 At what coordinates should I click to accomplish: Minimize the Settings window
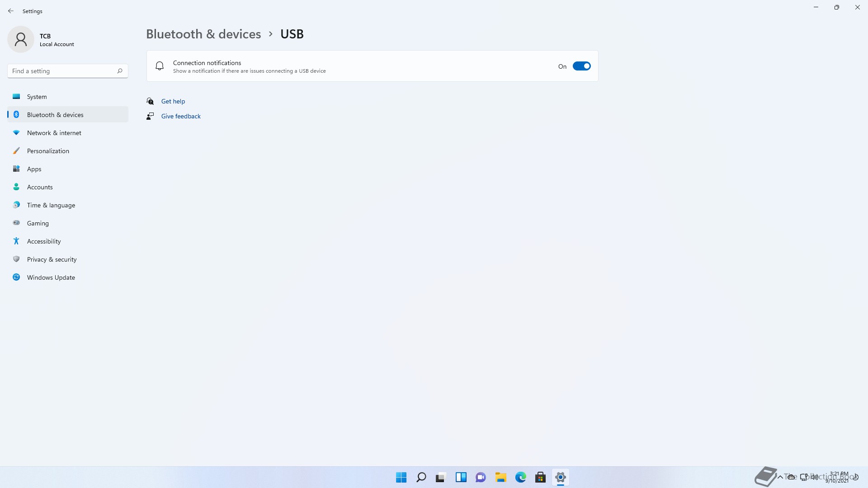816,7
